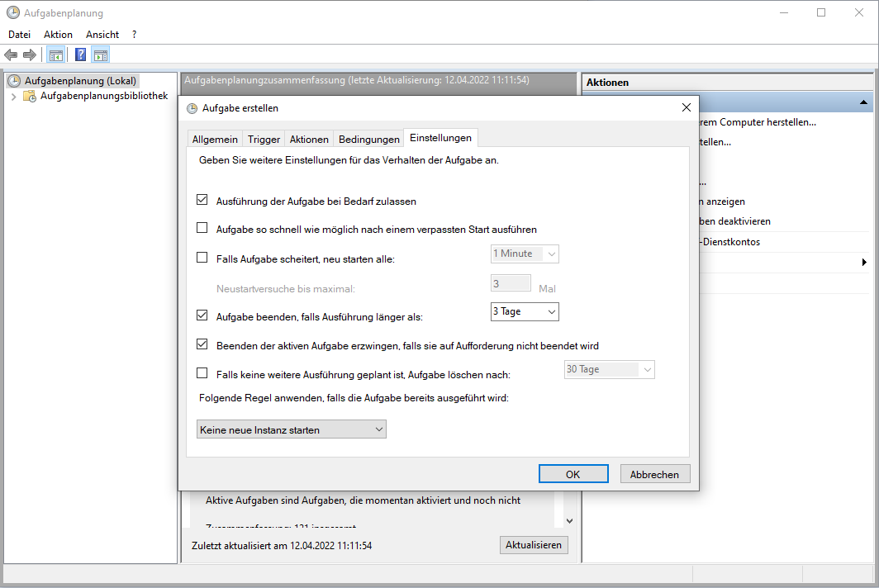This screenshot has height=588, width=879.
Task: Click the Abbrechen button
Action: click(x=655, y=474)
